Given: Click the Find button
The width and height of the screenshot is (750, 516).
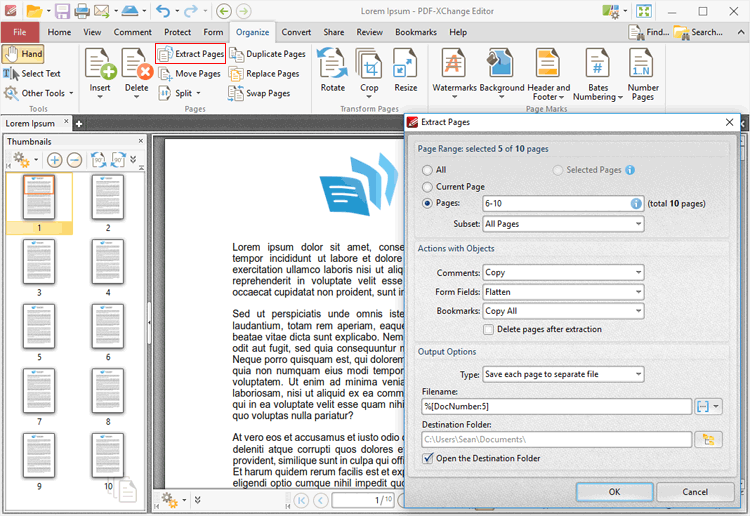Looking at the screenshot, I should pyautogui.click(x=649, y=32).
